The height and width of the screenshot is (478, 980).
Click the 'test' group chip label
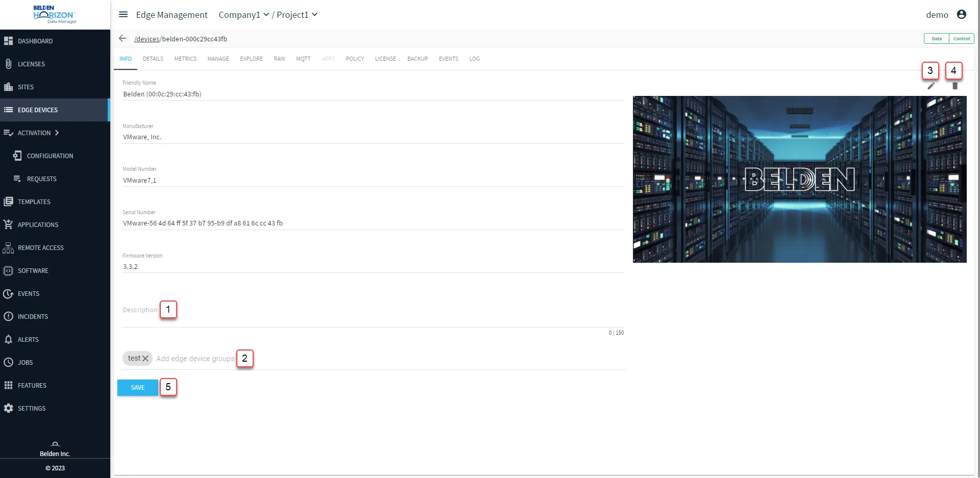[x=134, y=358]
